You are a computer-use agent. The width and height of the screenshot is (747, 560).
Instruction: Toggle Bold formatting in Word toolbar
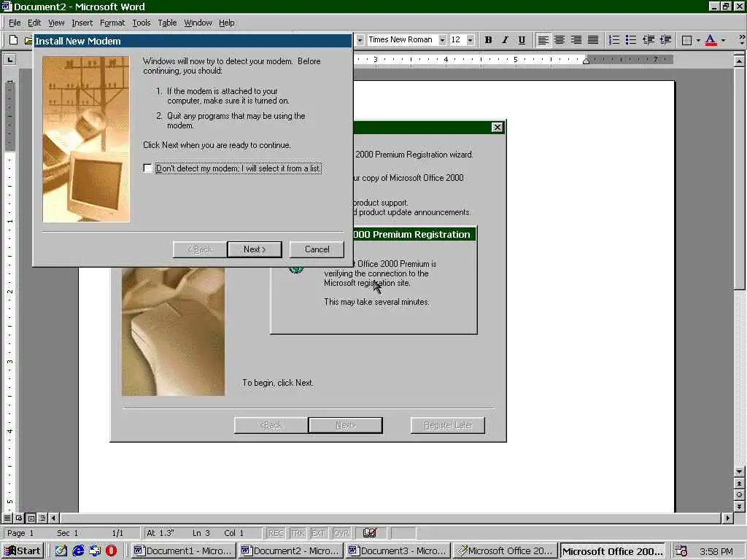pos(488,40)
